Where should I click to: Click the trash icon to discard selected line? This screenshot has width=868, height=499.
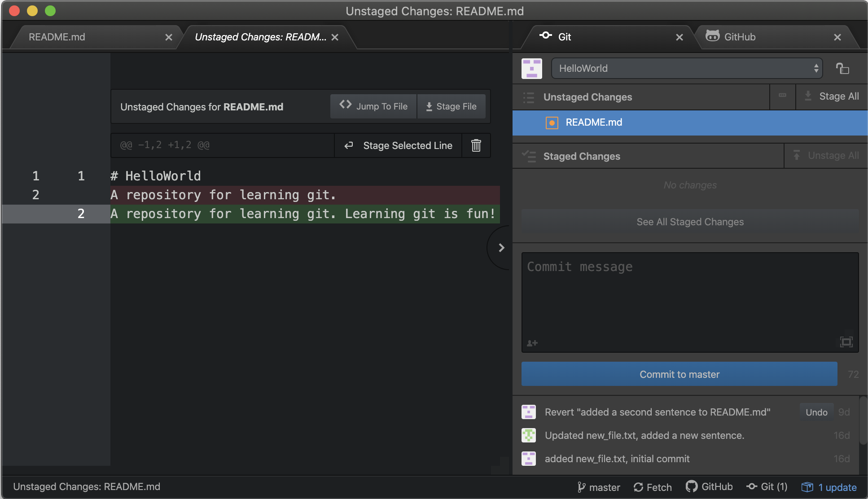[x=476, y=145]
